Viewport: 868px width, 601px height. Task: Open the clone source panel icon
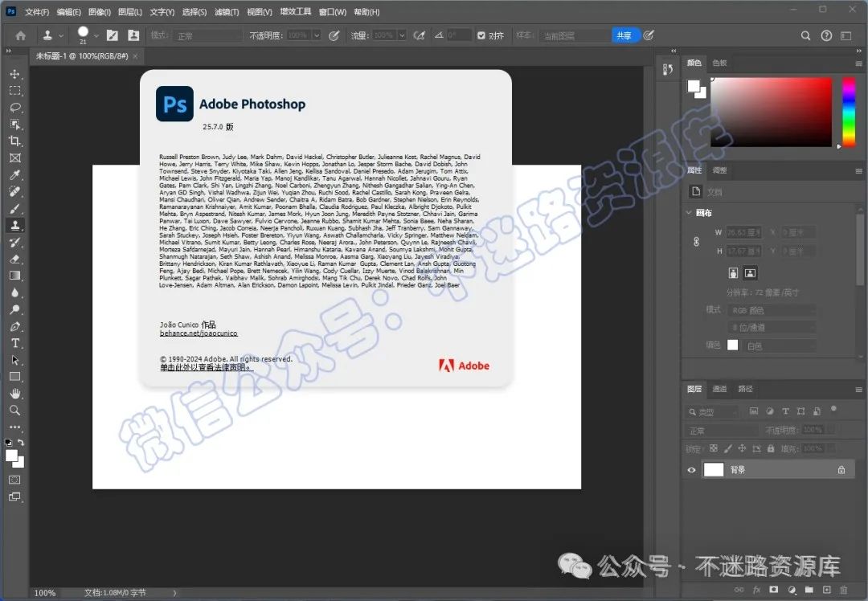click(x=133, y=35)
